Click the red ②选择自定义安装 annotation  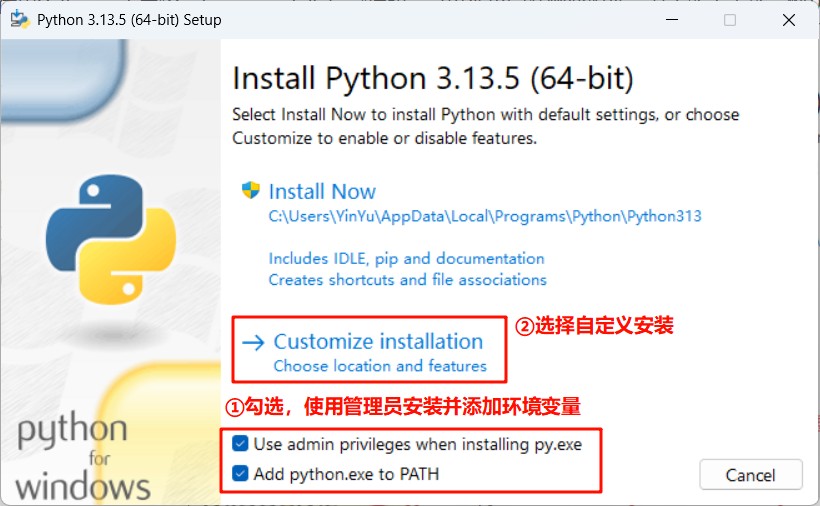point(594,326)
